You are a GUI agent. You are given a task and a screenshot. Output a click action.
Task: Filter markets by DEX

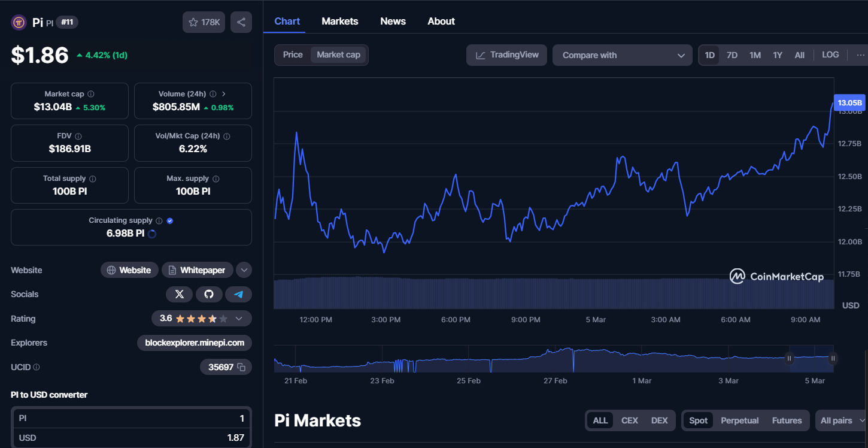[660, 420]
